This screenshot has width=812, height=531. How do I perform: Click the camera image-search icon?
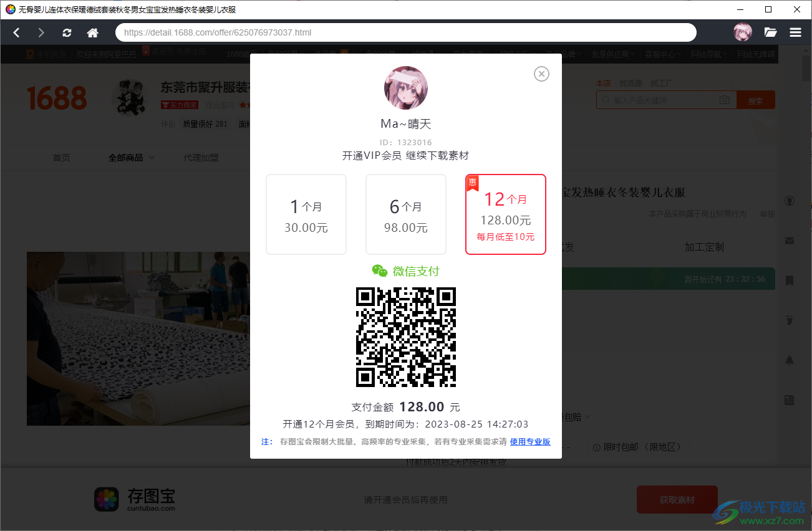point(725,100)
